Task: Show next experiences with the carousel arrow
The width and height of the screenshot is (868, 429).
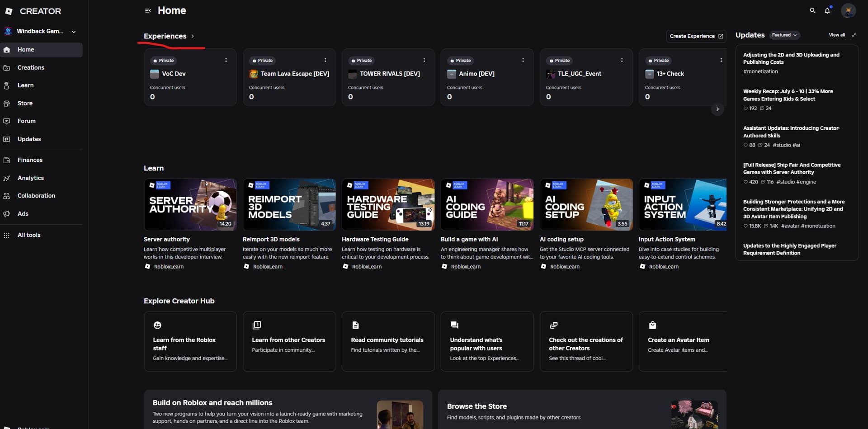Action: point(717,109)
